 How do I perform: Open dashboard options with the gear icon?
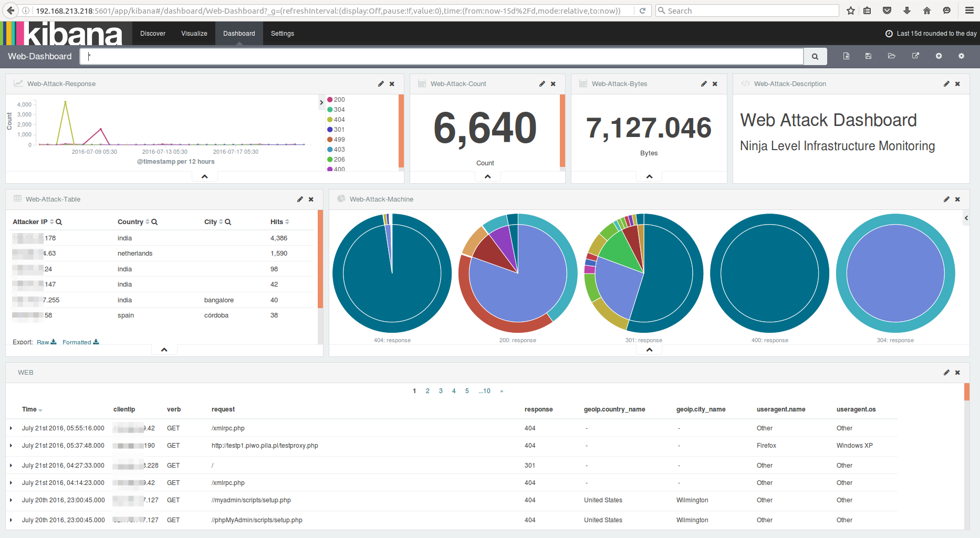tap(961, 56)
